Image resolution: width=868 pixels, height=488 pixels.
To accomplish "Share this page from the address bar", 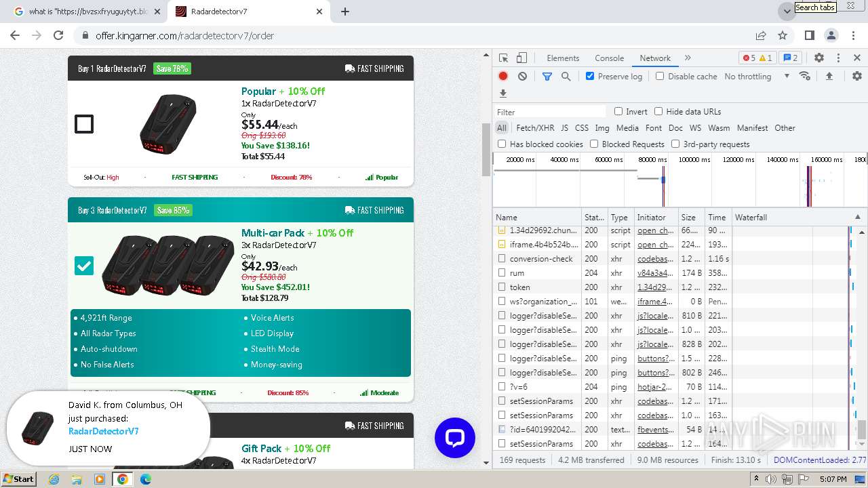I will (x=761, y=35).
